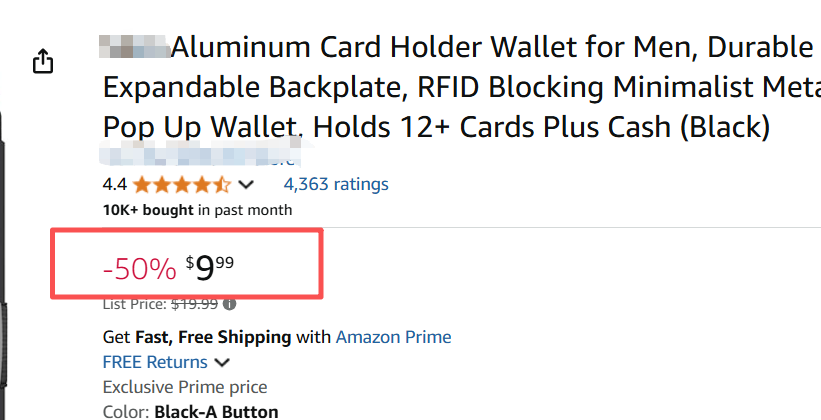Expand the star rating breakdown chevron
The height and width of the screenshot is (420, 821).
tap(246, 184)
